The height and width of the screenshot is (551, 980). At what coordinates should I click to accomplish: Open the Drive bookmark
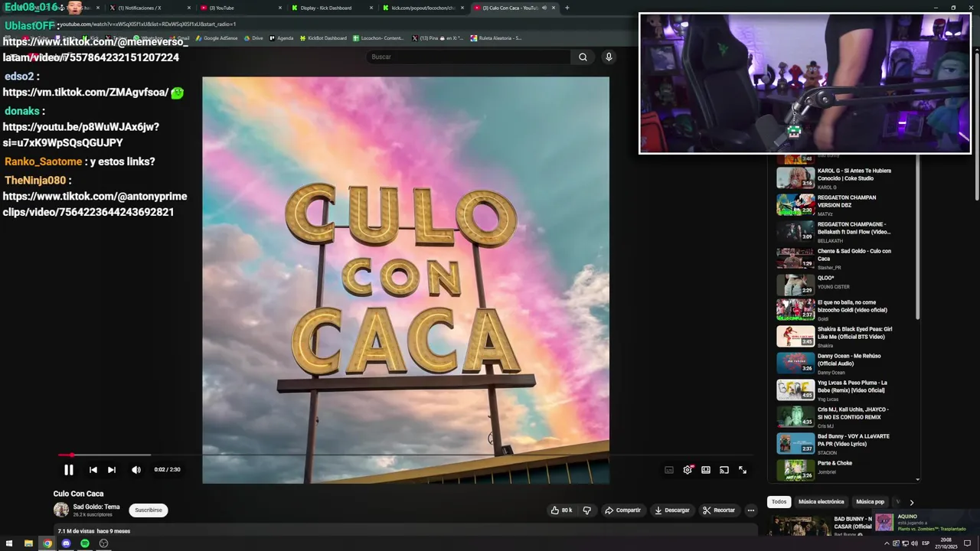(x=254, y=38)
